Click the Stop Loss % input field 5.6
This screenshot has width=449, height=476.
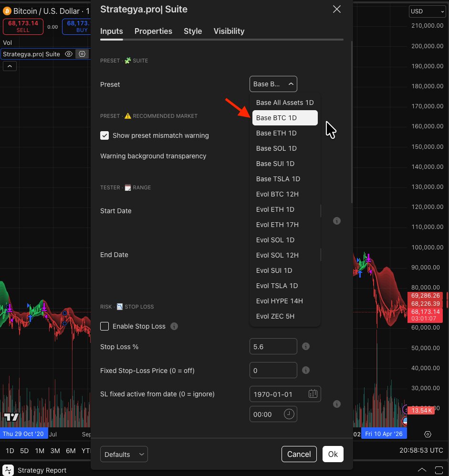coord(273,346)
